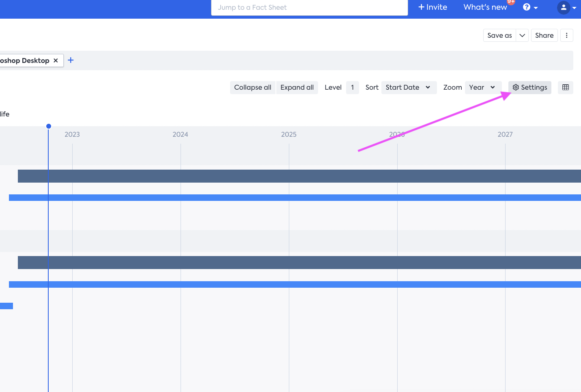
Task: Open the user profile avatar menu
Action: 567,7
